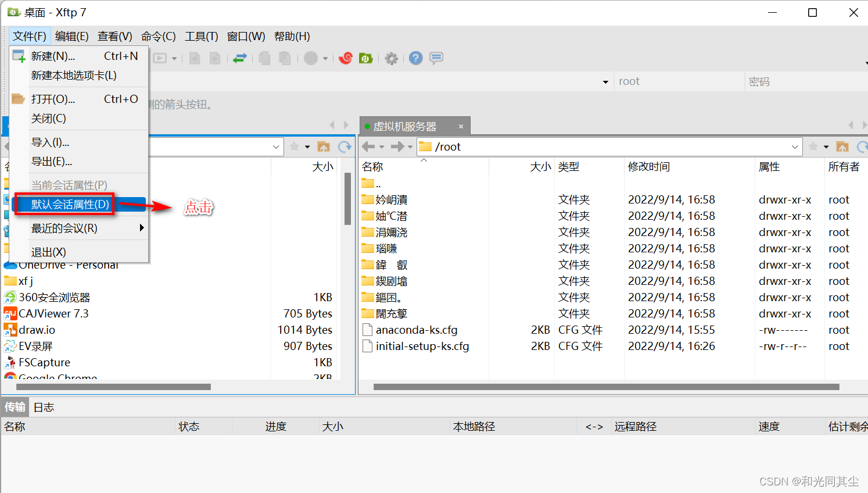The image size is (868, 493).
Task: Expand the remote /root path dropdown
Action: [x=795, y=147]
